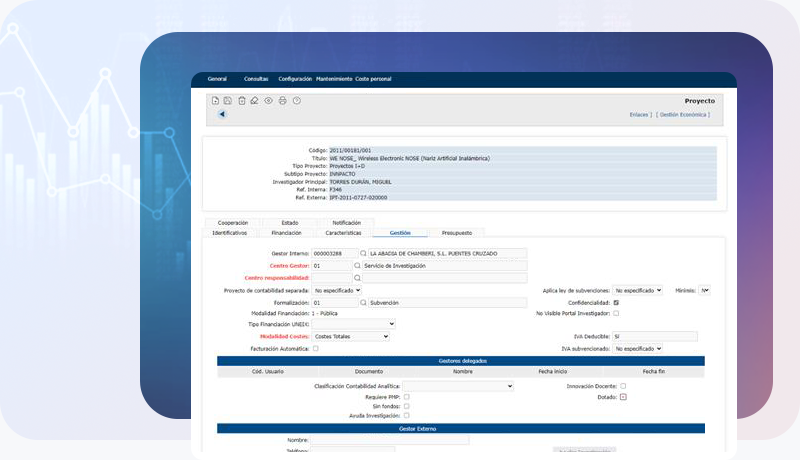
Task: Click the save floppy disk icon
Action: pyautogui.click(x=228, y=101)
